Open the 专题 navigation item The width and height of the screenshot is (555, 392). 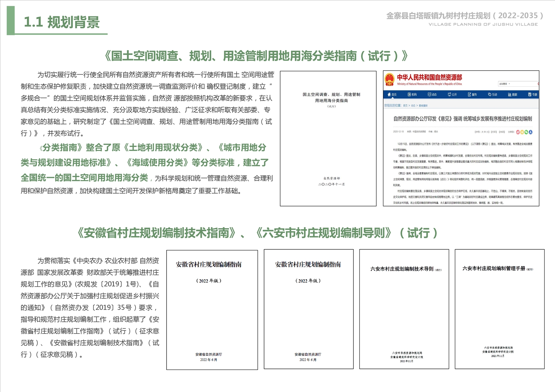pyautogui.click(x=532, y=95)
